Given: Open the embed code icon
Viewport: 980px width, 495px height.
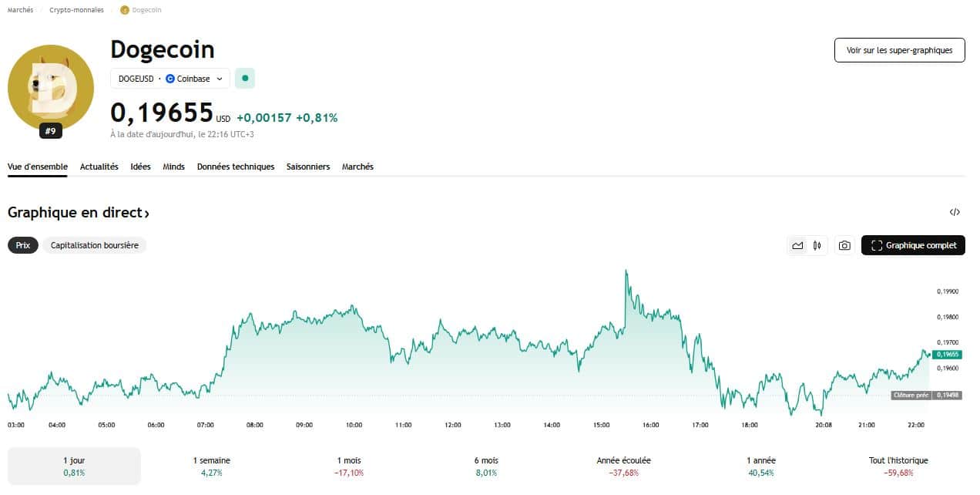Looking at the screenshot, I should (x=955, y=212).
